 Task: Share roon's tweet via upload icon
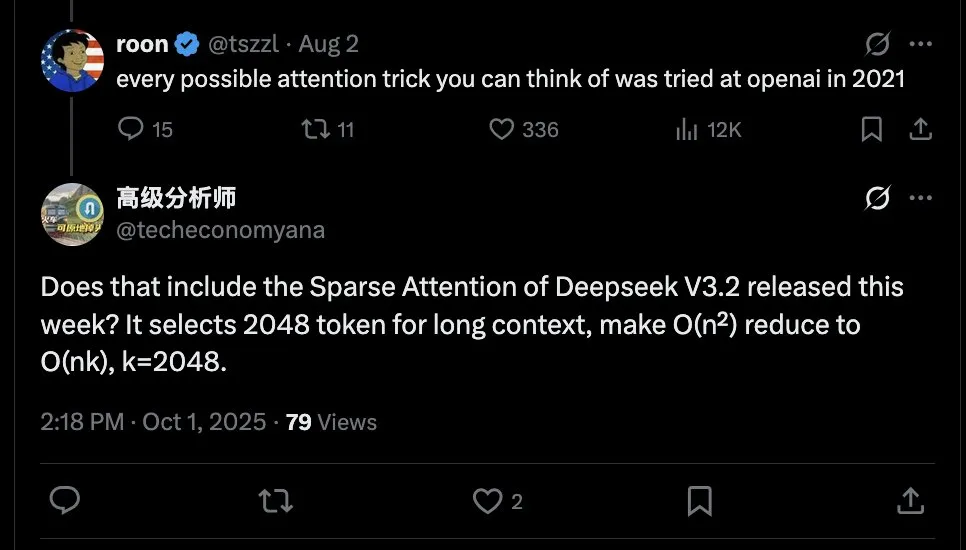pos(920,129)
